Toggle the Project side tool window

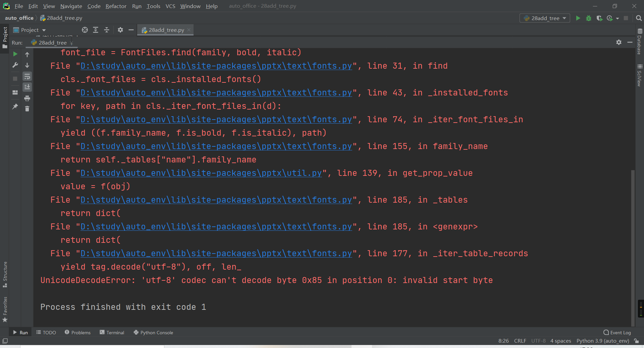point(5,37)
